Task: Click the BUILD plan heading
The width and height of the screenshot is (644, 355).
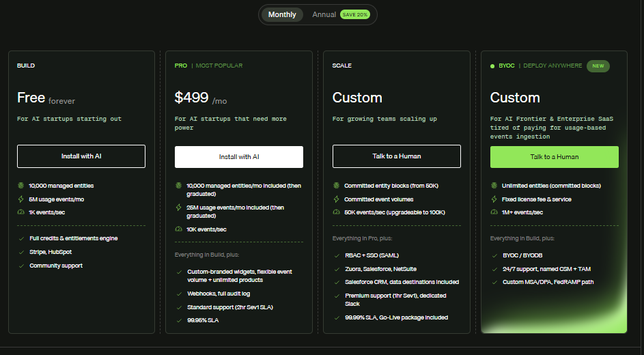Action: [26, 66]
